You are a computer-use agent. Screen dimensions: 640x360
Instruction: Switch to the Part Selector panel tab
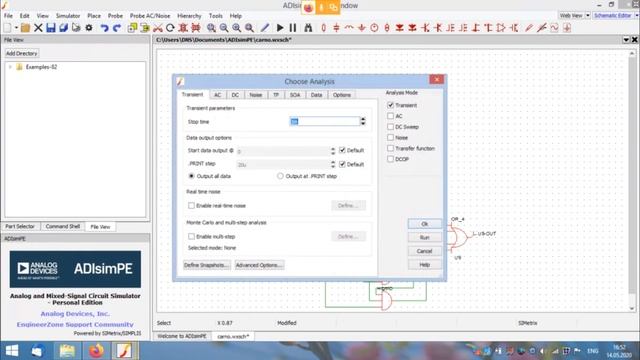coord(20,226)
